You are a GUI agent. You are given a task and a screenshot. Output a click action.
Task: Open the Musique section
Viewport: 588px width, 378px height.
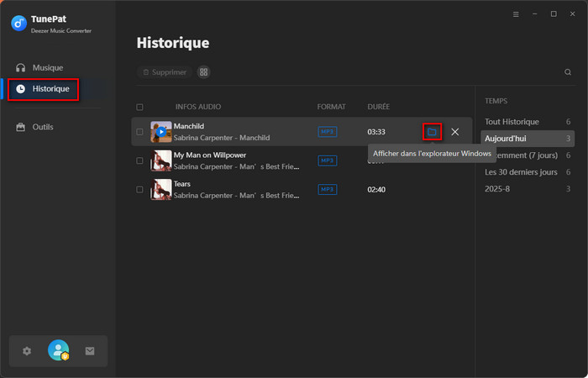click(x=48, y=68)
